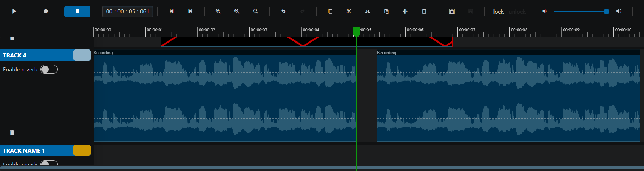Save the project with the floppy icon

(452, 11)
